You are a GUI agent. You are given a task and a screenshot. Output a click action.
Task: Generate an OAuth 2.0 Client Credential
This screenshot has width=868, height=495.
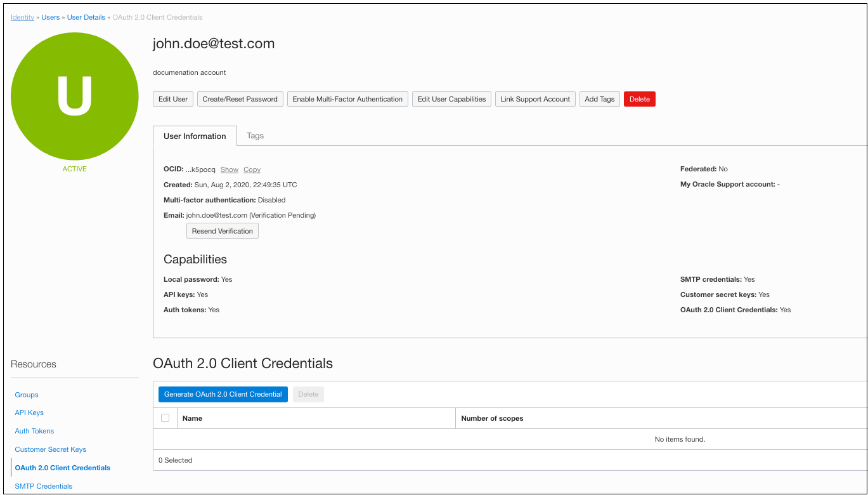coord(223,394)
